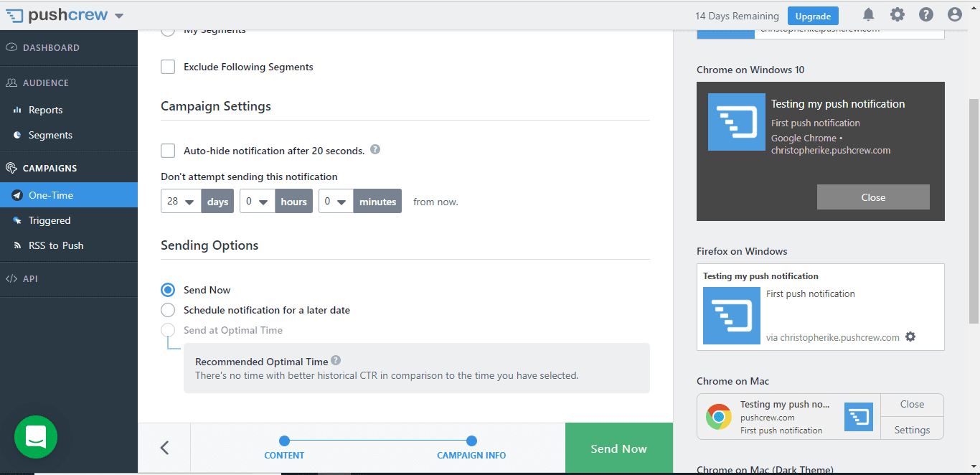Image resolution: width=980 pixels, height=475 pixels.
Task: Click the Chrome on Mac preview thumbnail
Action: click(859, 417)
